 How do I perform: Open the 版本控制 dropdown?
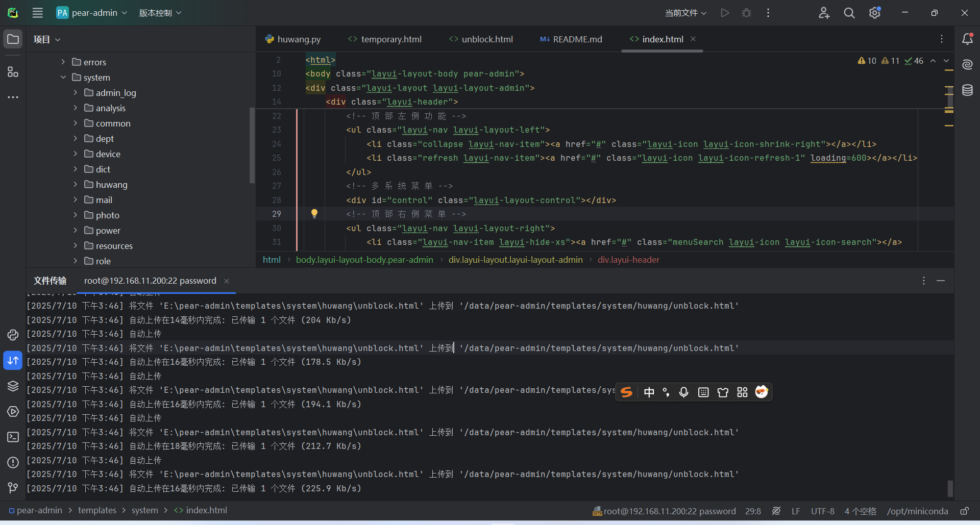pos(160,13)
